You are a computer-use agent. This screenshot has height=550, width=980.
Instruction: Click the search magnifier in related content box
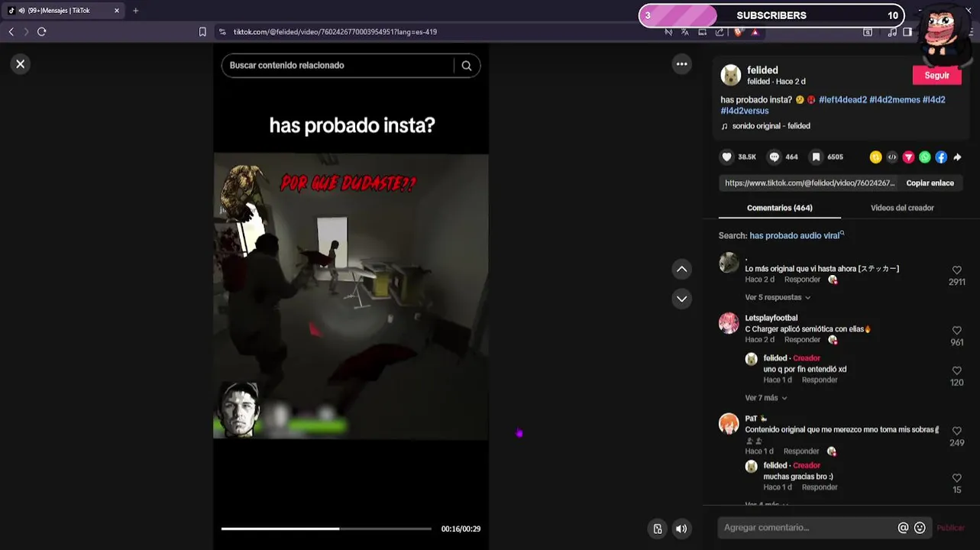point(467,66)
